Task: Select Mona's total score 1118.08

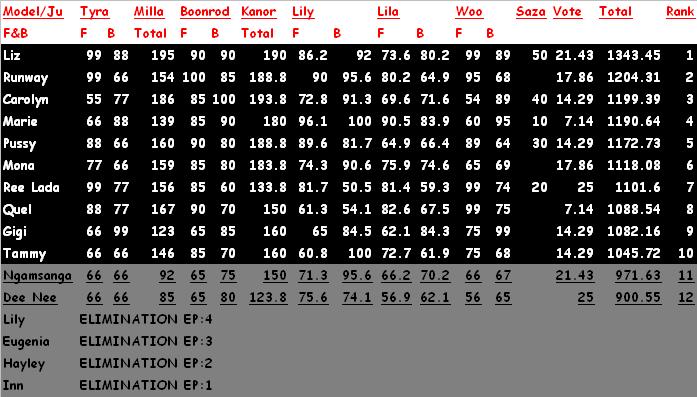Action: [x=633, y=165]
